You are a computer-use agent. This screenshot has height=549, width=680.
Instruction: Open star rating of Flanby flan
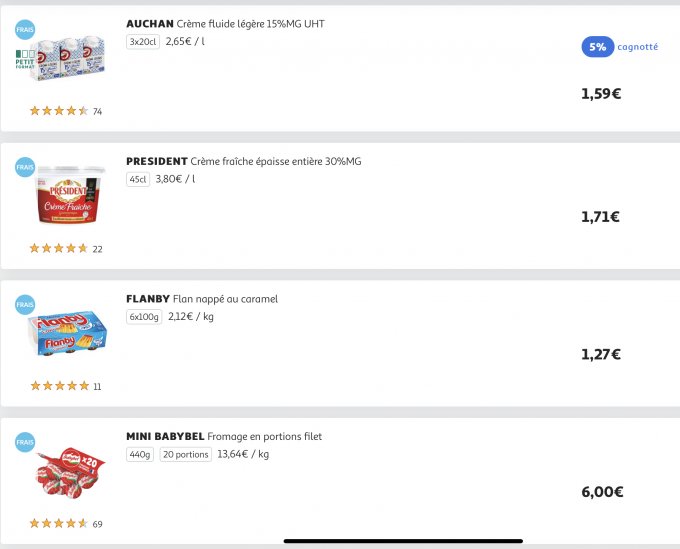(59, 386)
